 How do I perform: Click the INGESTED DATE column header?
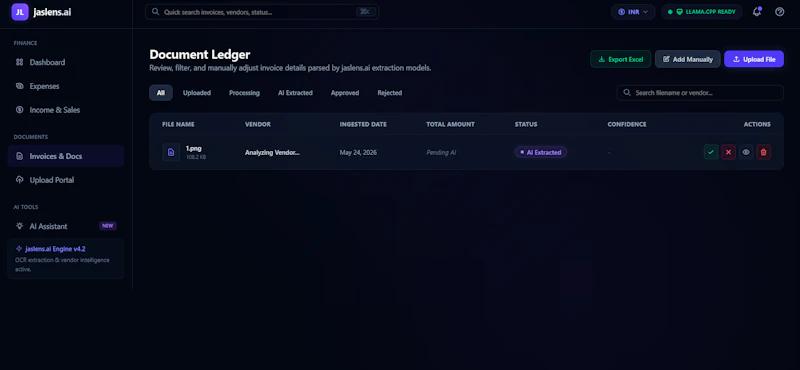(x=363, y=124)
